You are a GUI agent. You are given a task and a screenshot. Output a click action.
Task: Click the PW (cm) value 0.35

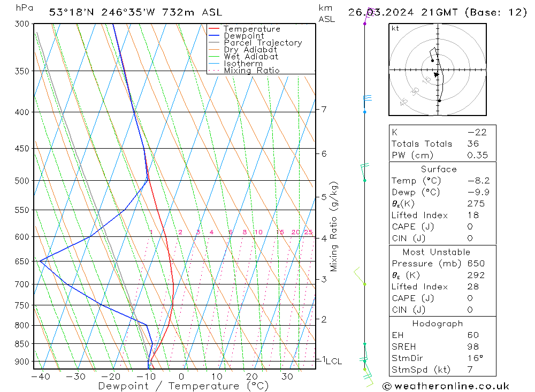(x=477, y=155)
